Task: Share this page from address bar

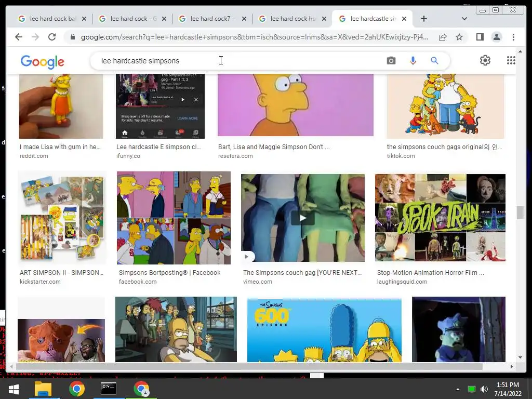Action: pyautogui.click(x=443, y=37)
